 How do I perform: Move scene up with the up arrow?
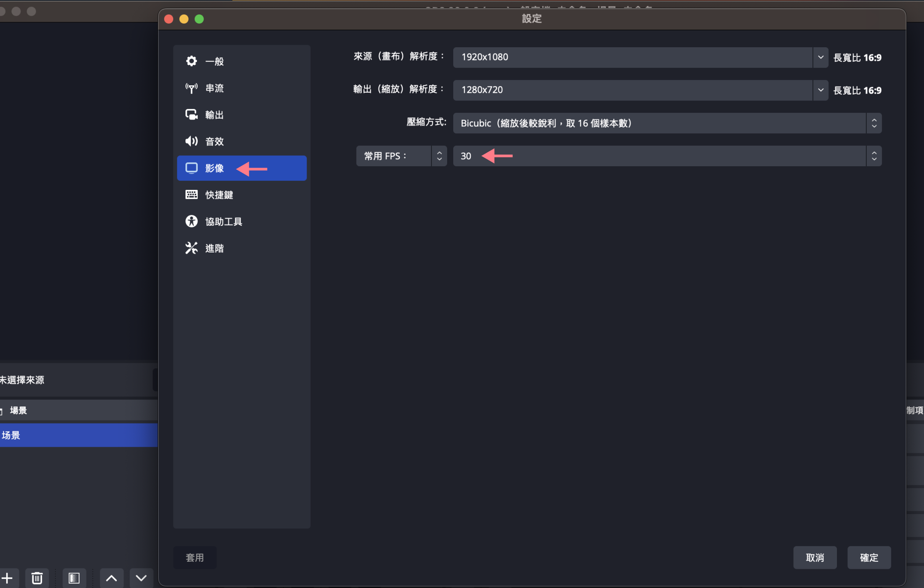(111, 578)
